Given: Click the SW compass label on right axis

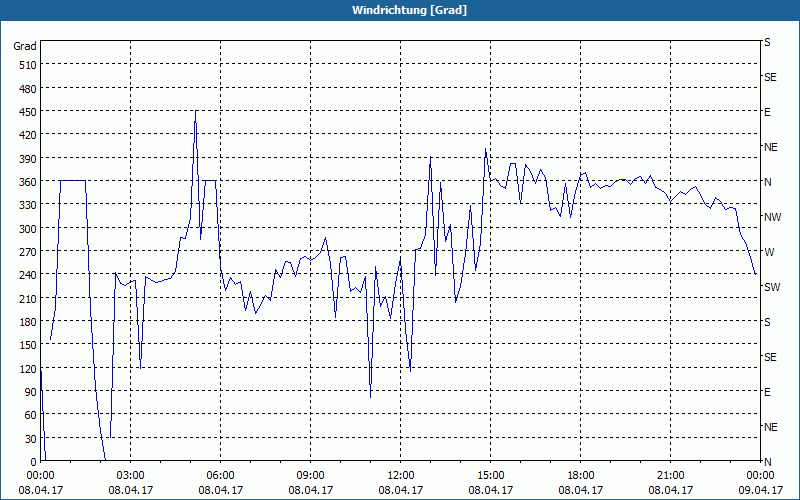Looking at the screenshot, I should pyautogui.click(x=772, y=287).
